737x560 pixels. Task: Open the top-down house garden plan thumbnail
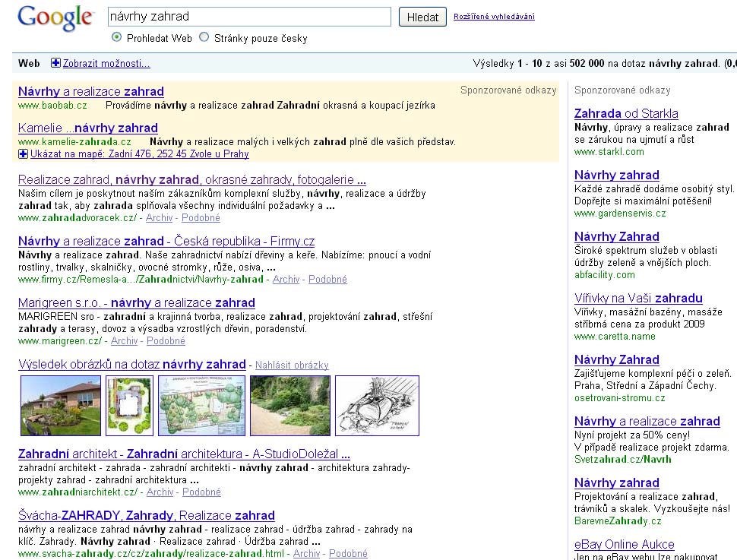(129, 405)
